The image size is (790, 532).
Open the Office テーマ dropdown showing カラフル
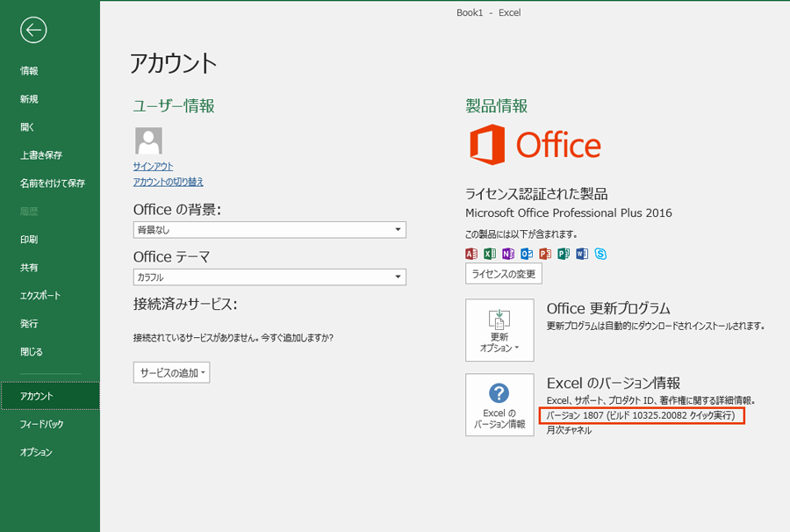pos(269,277)
